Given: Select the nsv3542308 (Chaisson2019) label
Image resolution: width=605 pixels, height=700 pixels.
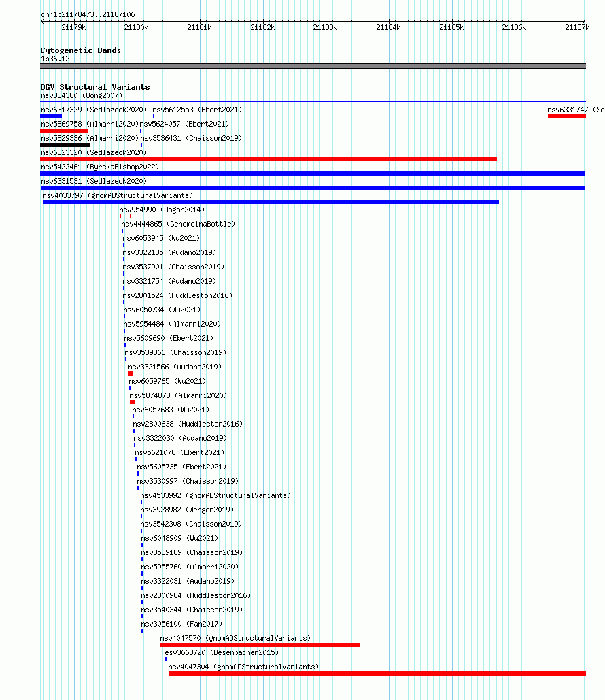Looking at the screenshot, I should coord(191,524).
